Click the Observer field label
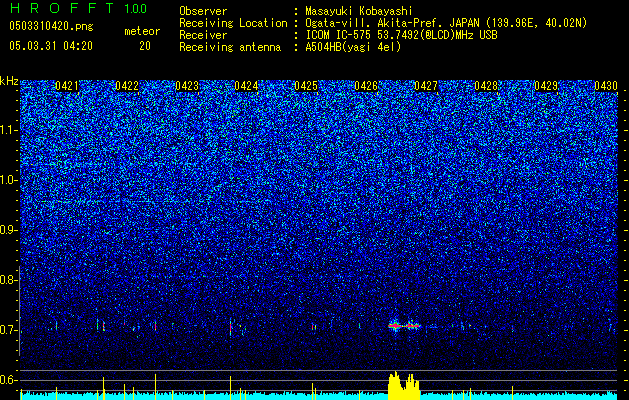This screenshot has height=400, width=629. (x=203, y=11)
